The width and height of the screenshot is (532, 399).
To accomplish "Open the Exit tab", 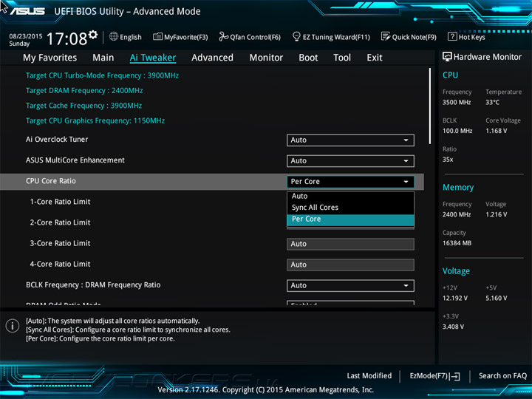I will [375, 58].
